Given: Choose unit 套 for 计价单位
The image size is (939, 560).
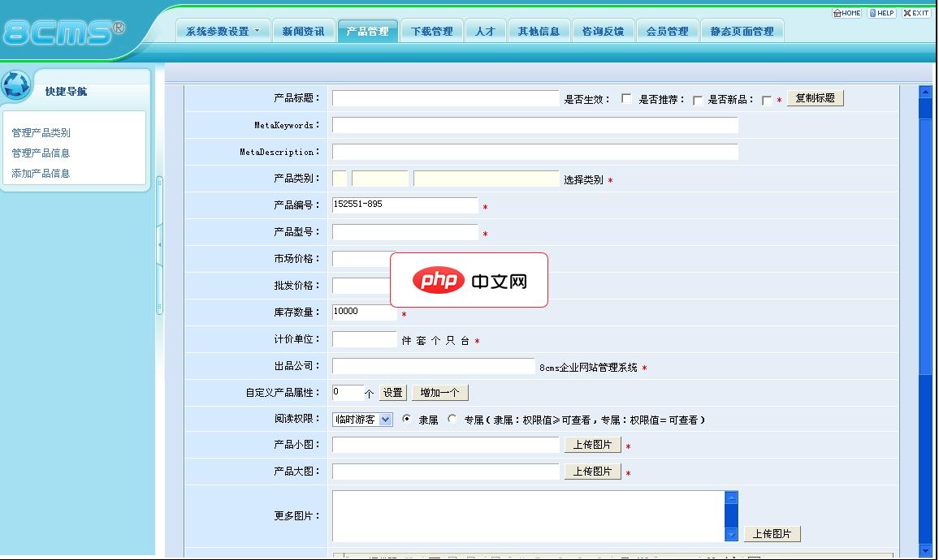Looking at the screenshot, I should point(421,340).
